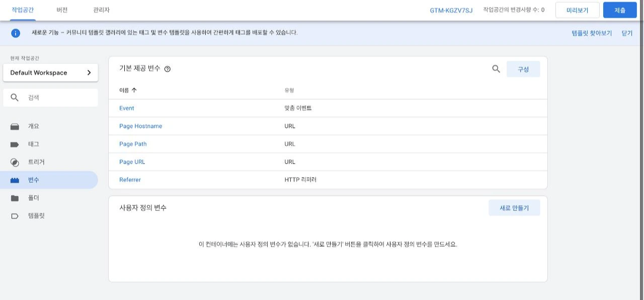Screen dimensions: 644x300
Task: Click the URL type of Page Hostname
Action: point(290,126)
